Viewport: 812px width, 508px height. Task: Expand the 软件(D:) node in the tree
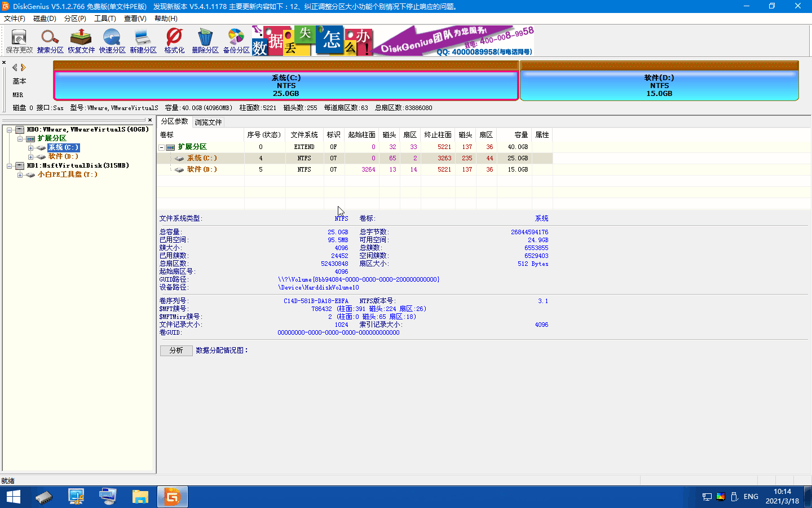point(30,157)
